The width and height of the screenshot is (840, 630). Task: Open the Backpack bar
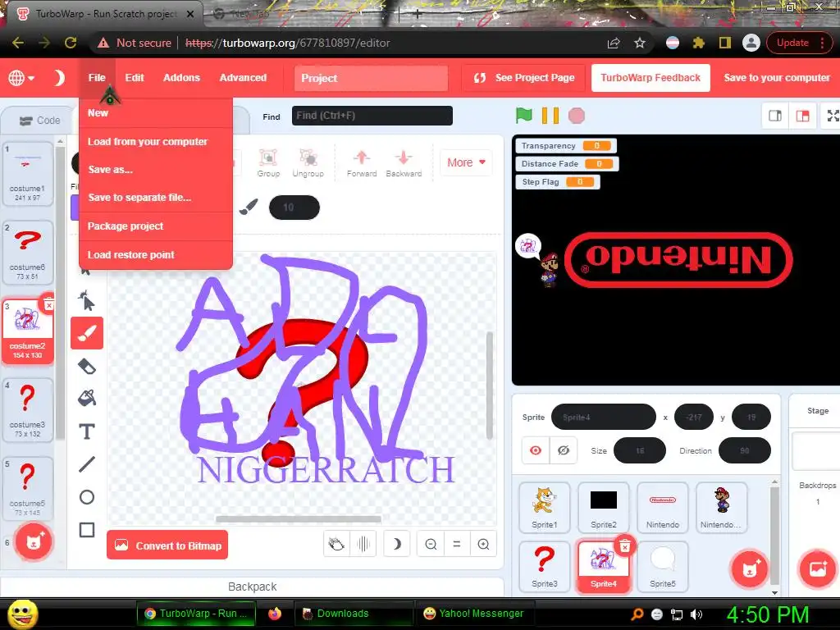[253, 587]
